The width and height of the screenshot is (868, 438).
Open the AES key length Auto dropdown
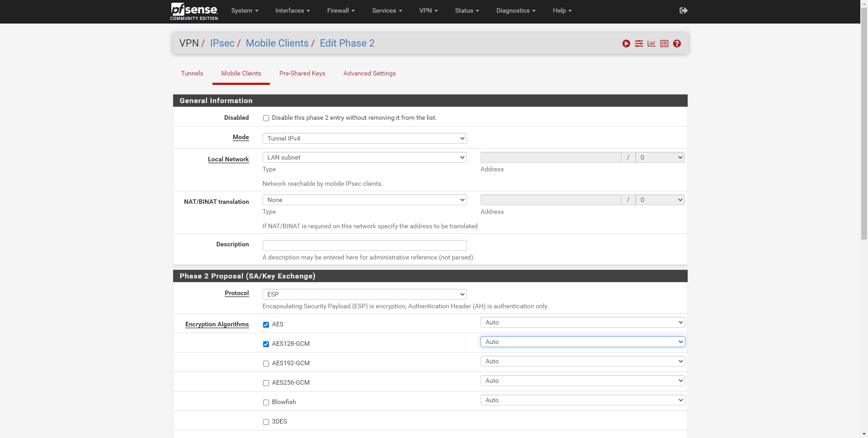(582, 322)
